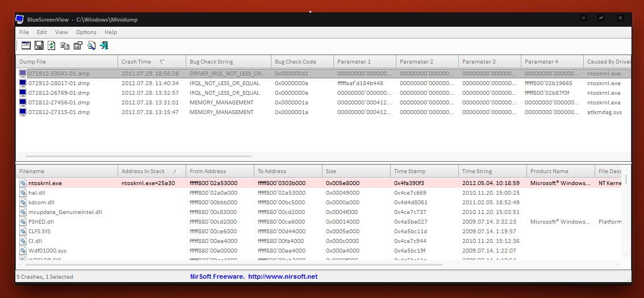Open the Help menu
Viewport: 644px width, 298px height.
point(111,32)
